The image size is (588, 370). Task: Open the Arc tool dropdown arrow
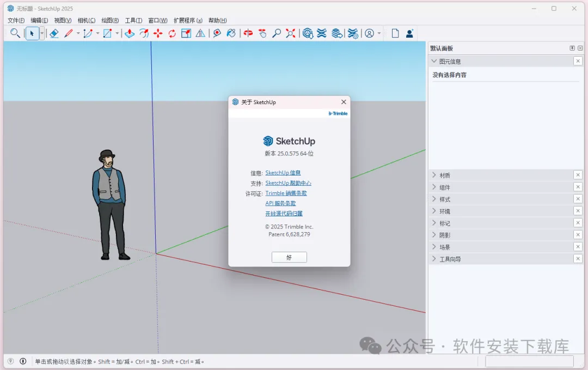[x=97, y=33]
